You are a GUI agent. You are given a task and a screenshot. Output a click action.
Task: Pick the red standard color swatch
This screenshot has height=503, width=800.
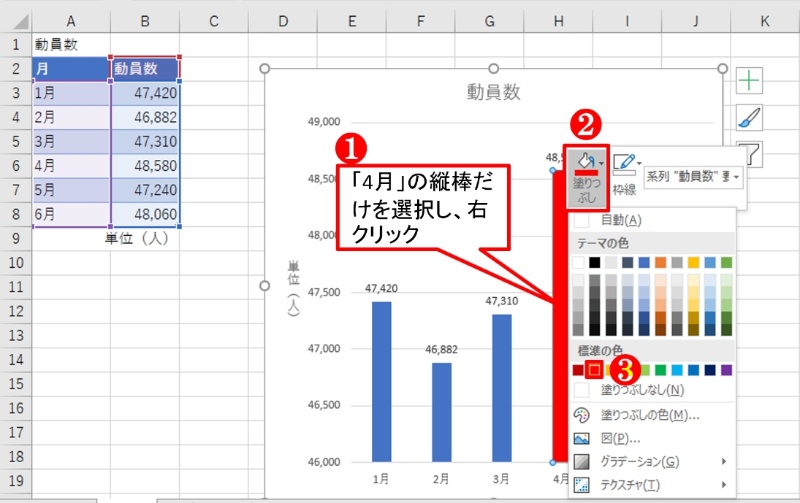594,370
